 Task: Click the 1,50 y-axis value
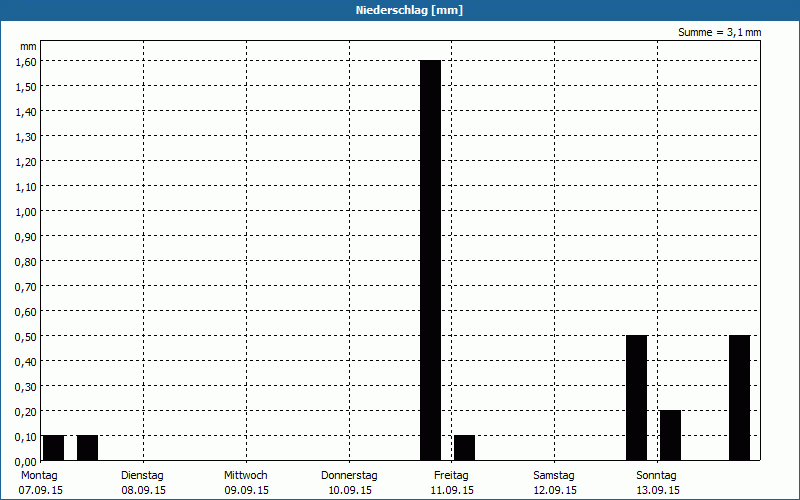click(26, 87)
